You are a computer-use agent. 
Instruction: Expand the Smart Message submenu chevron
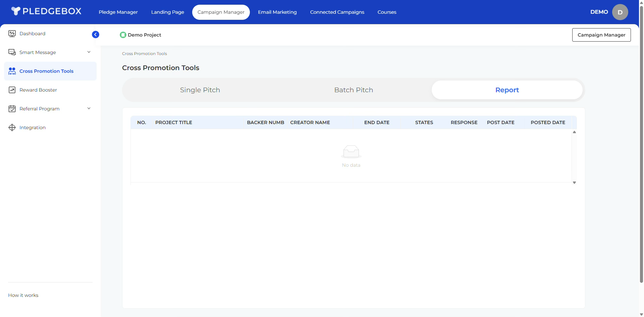[89, 52]
